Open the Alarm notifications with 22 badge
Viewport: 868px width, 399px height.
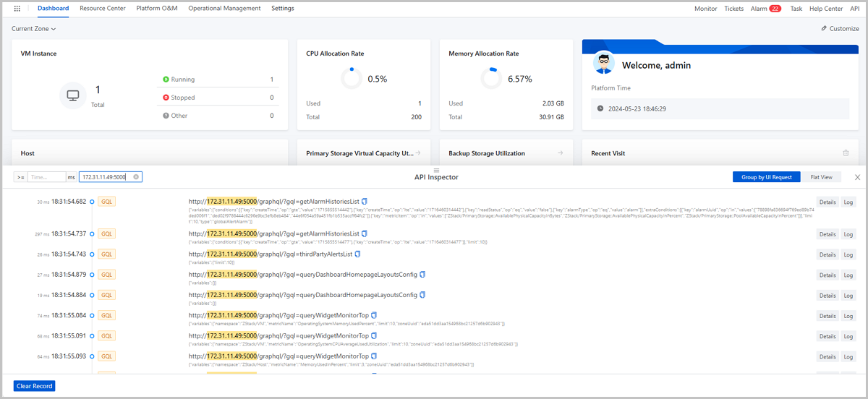pos(765,9)
